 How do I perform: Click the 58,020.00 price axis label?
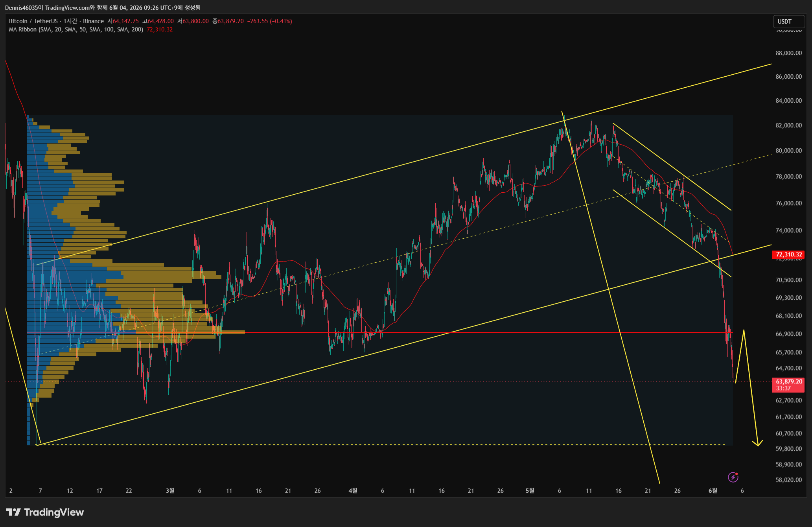788,480
